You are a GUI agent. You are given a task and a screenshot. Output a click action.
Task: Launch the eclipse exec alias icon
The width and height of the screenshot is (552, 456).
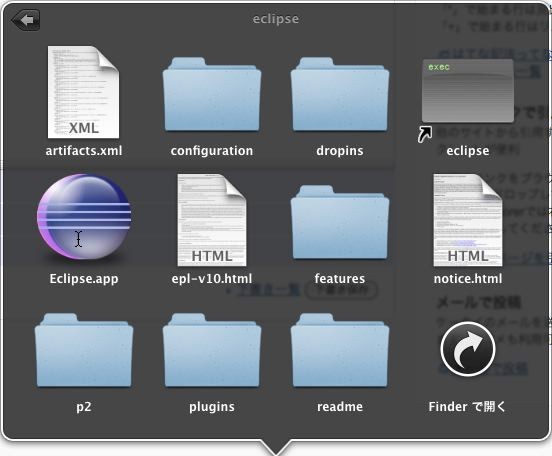[468, 92]
